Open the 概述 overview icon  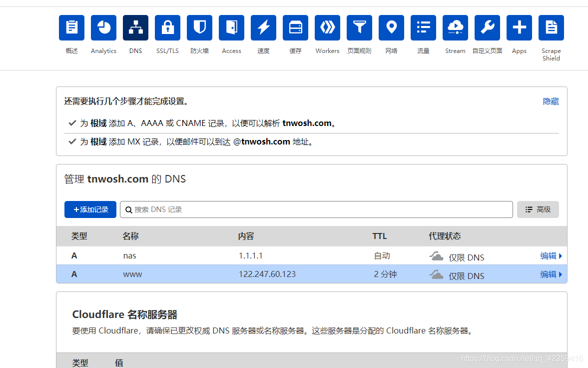71,28
